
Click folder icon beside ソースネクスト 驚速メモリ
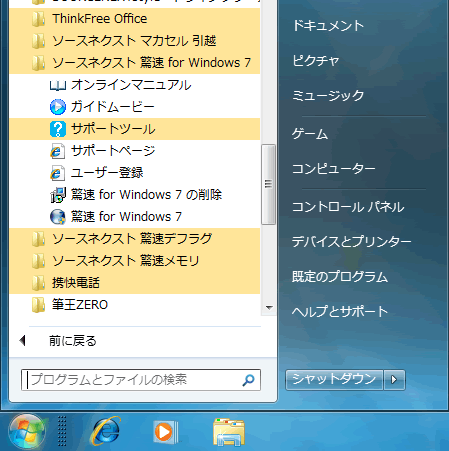[39, 261]
